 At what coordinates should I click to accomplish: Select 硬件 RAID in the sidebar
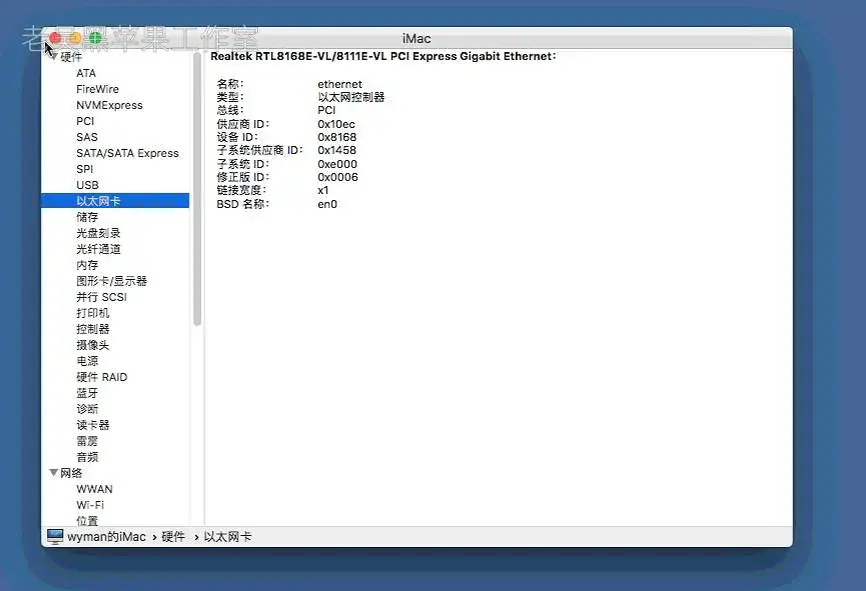102,377
